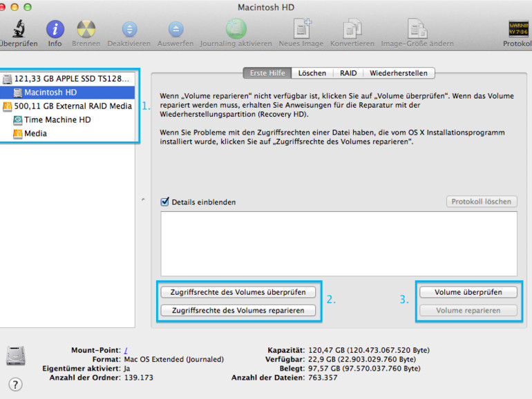
Task: Click the Macintosh HD drive icon in sidebar
Action: coord(18,93)
